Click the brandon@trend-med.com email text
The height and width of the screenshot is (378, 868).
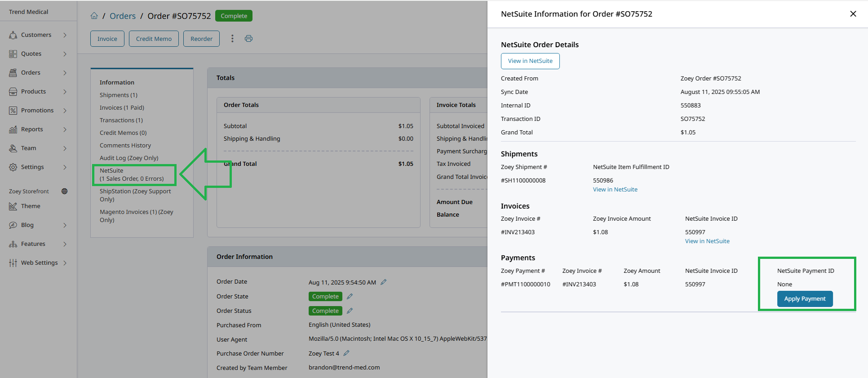[x=344, y=367]
